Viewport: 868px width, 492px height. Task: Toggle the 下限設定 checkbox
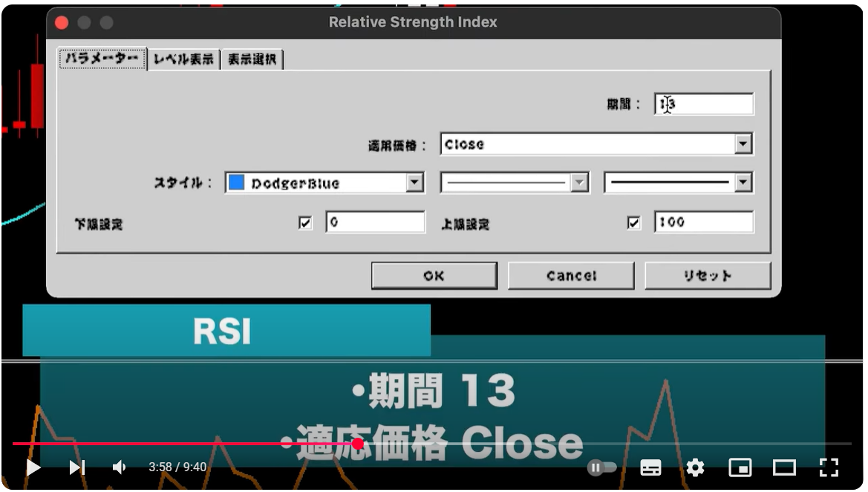pyautogui.click(x=305, y=223)
